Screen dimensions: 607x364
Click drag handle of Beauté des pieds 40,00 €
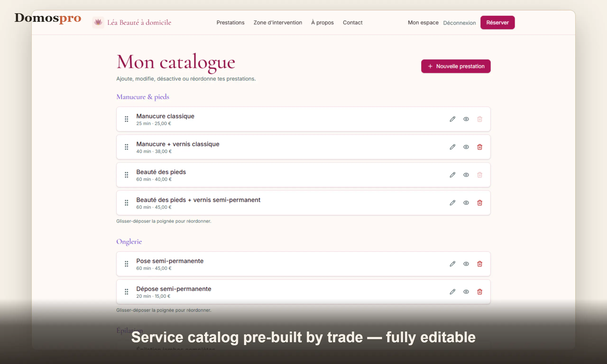pos(126,175)
